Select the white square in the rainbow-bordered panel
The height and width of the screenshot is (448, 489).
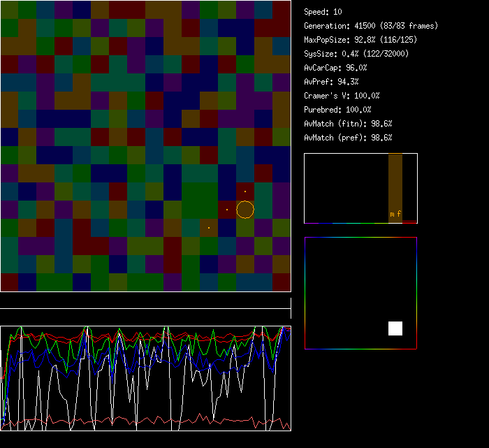(395, 328)
